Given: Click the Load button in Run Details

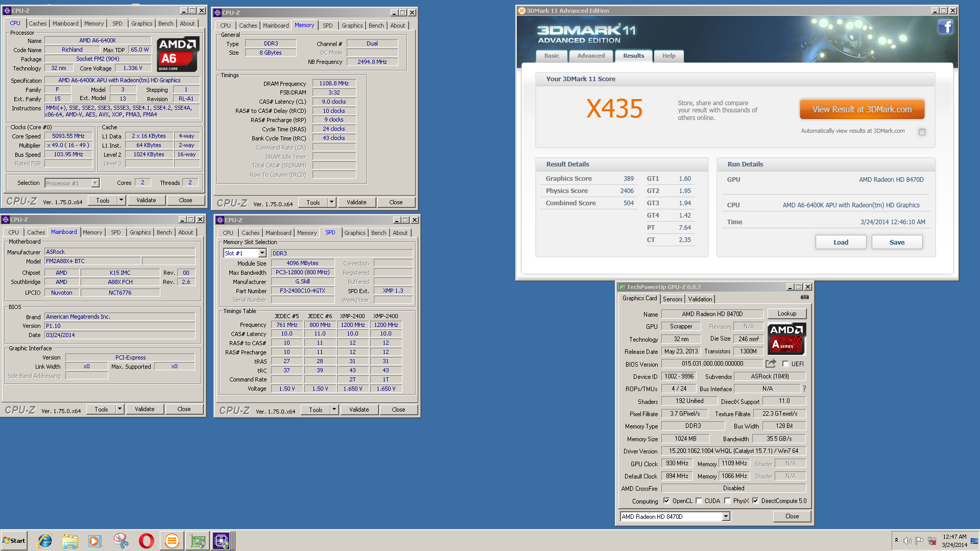Looking at the screenshot, I should pos(841,242).
